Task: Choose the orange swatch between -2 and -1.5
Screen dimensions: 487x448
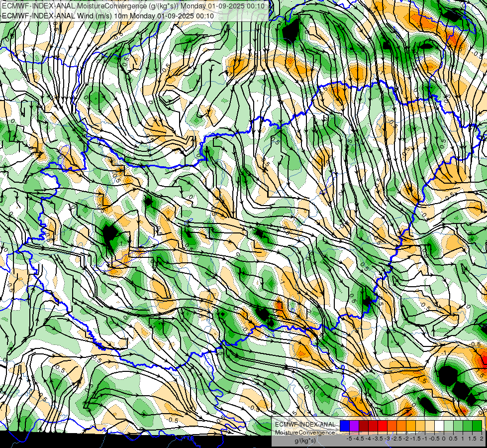Action: tap(401, 426)
